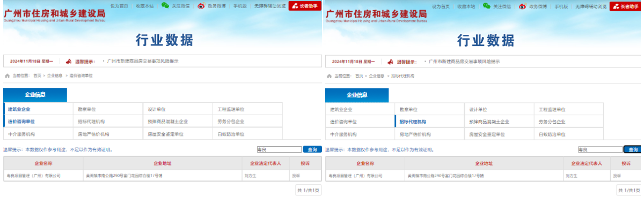Click 设为首页 on the left page
The width and height of the screenshot is (644, 204).
coord(119,6)
